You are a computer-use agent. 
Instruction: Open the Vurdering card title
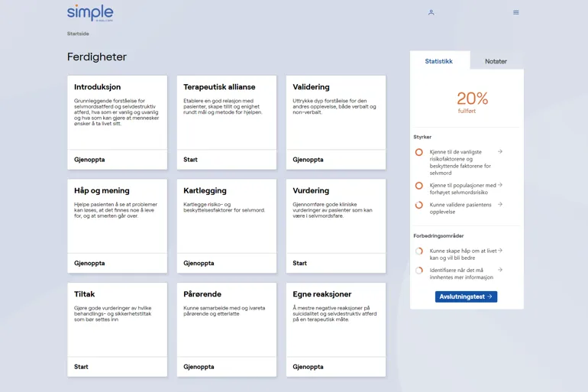pyautogui.click(x=311, y=190)
